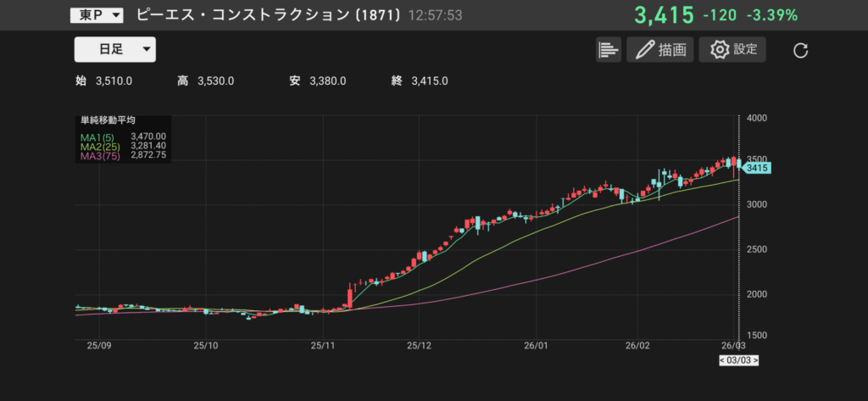
Task: Click the MA3(75) legend entry
Action: point(99,156)
